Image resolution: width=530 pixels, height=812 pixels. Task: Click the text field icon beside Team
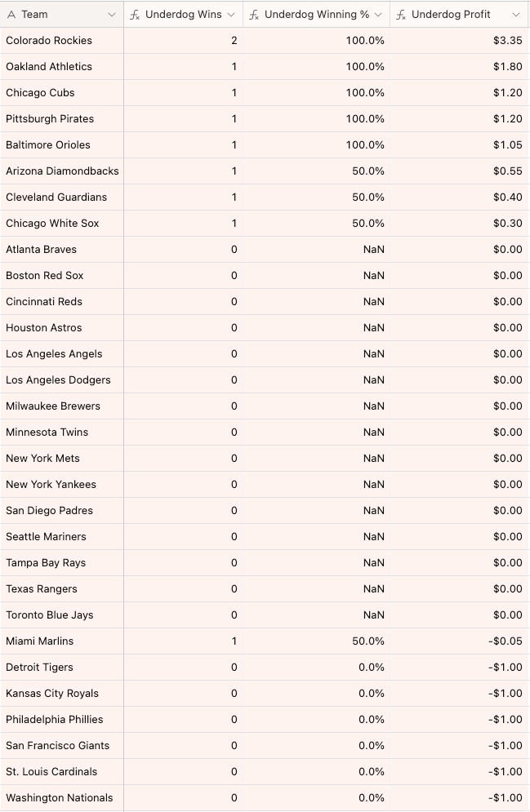[11, 15]
